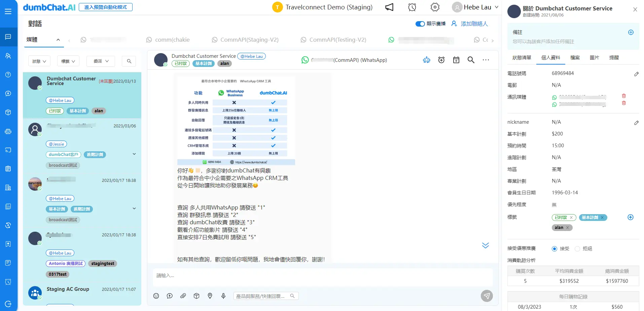
Task: Add a note with the plus icon
Action: point(631,32)
